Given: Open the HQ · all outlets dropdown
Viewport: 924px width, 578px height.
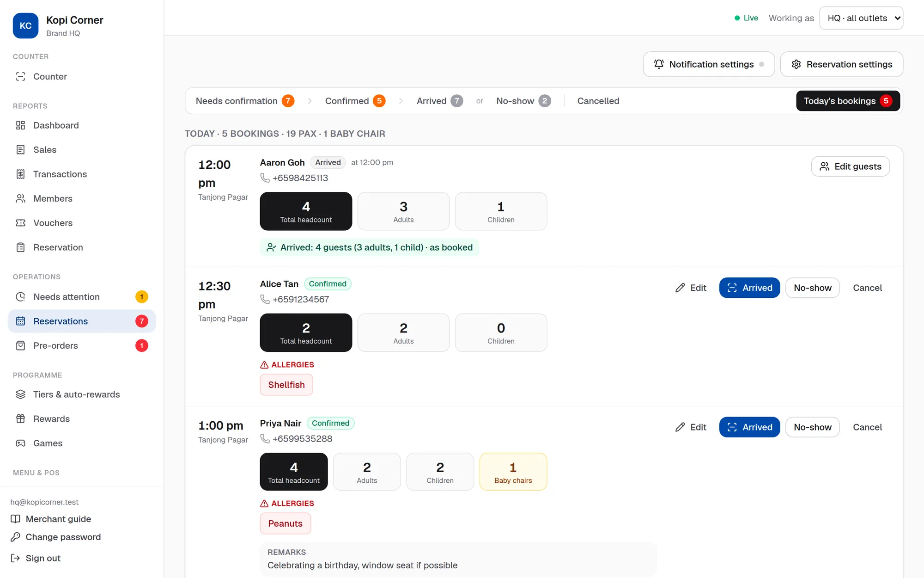Looking at the screenshot, I should [x=861, y=18].
